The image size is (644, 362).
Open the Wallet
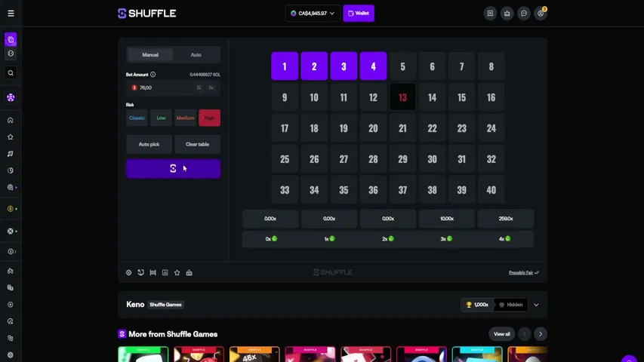[x=359, y=14]
